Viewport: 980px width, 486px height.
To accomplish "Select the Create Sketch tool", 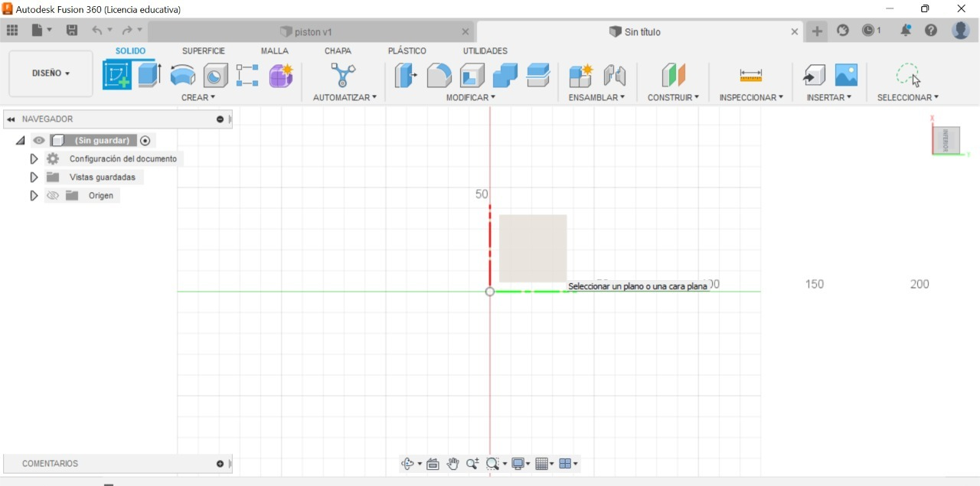I will [117, 75].
